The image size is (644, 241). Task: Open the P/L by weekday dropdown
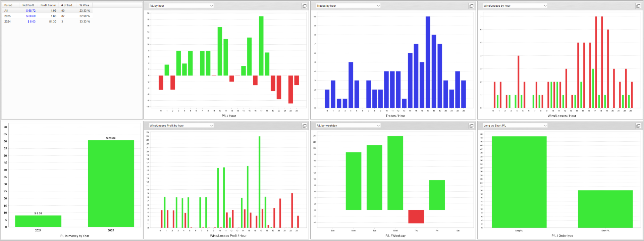pyautogui.click(x=348, y=126)
